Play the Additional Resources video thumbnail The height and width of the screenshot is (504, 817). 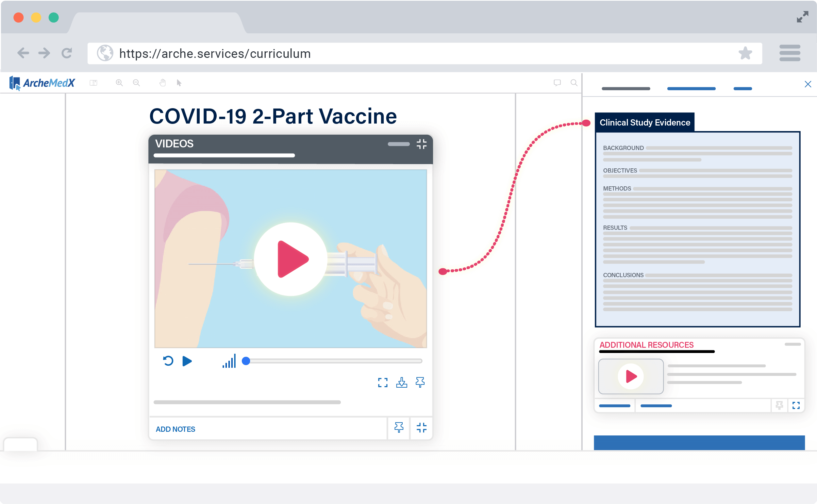pos(631,377)
